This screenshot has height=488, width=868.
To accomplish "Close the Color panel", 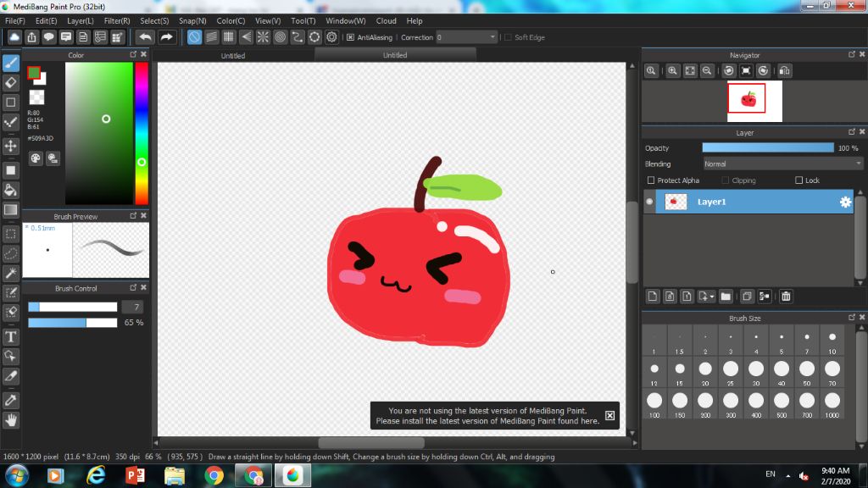I will 143,54.
